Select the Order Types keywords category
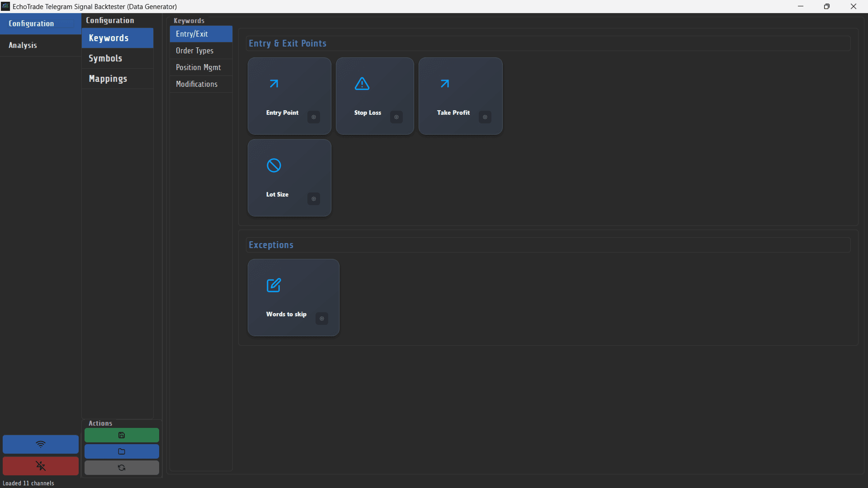 click(201, 51)
